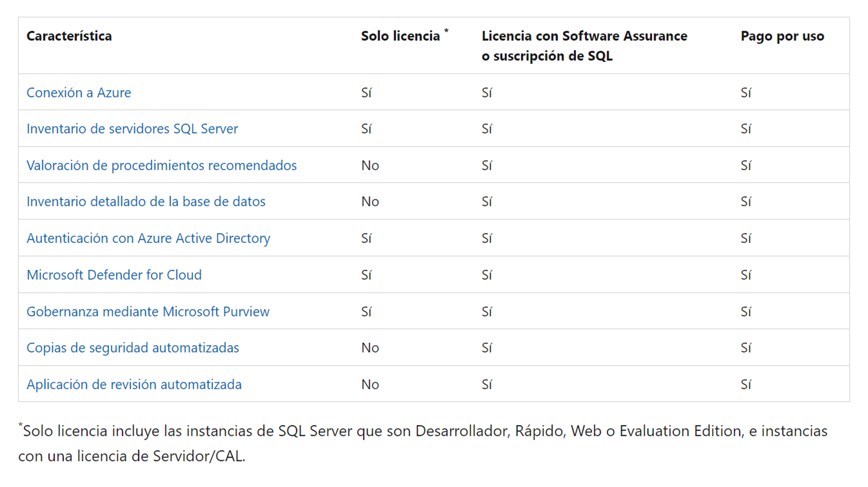Select the Característica column header
Screen dimensions: 868x487
(x=69, y=36)
